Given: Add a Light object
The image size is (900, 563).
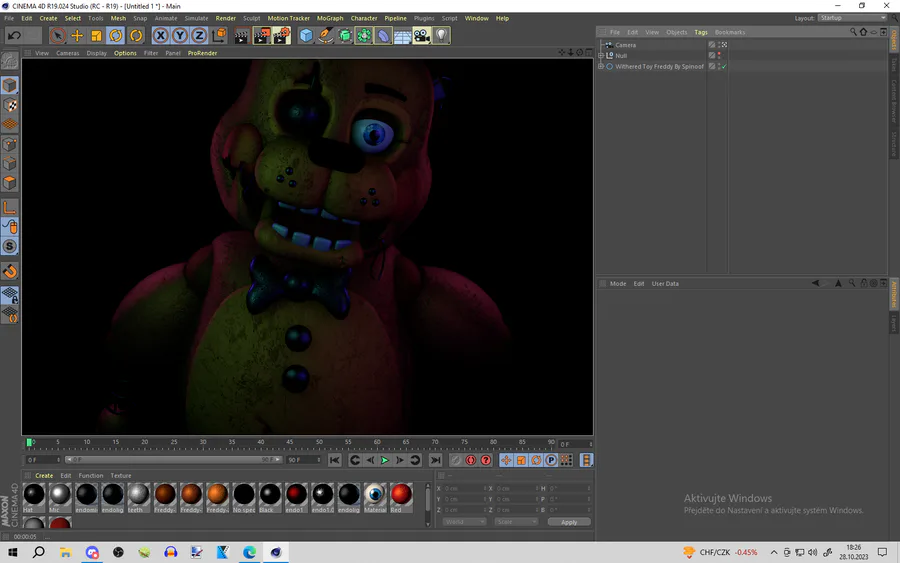Looking at the screenshot, I should pyautogui.click(x=441, y=36).
